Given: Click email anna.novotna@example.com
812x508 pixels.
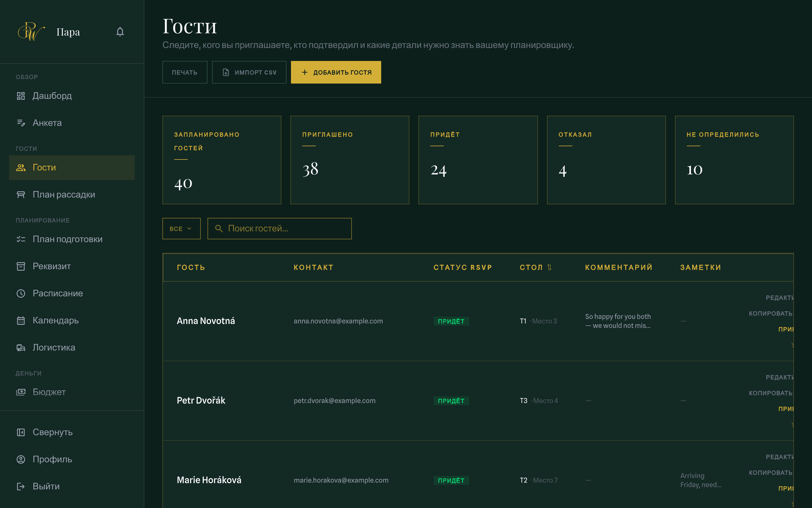Looking at the screenshot, I should 338,321.
